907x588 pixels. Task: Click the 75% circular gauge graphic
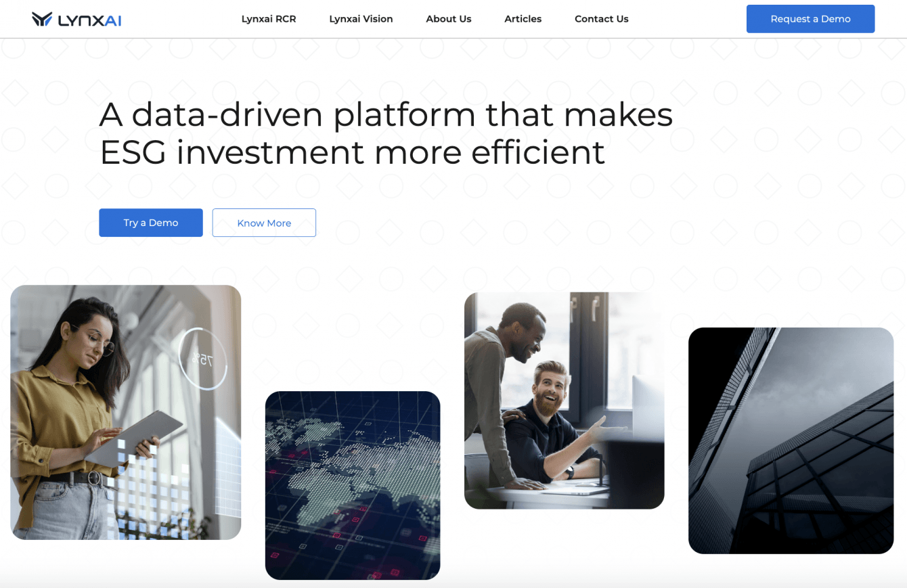202,359
